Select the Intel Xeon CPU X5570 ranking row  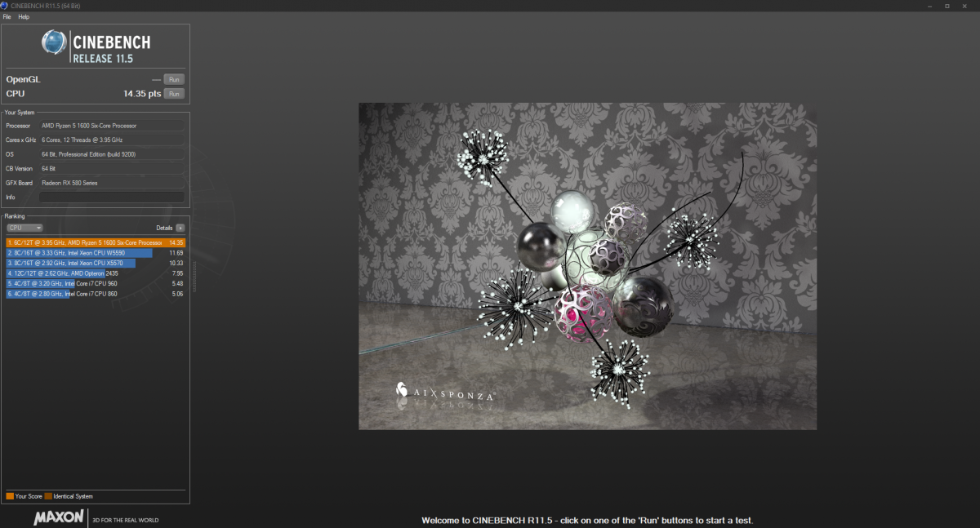point(96,263)
